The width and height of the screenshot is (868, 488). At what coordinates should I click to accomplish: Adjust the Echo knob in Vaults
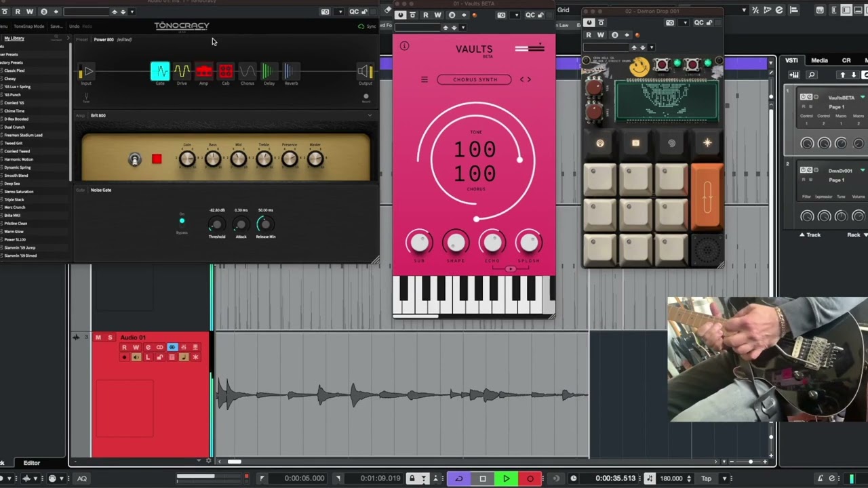point(492,243)
